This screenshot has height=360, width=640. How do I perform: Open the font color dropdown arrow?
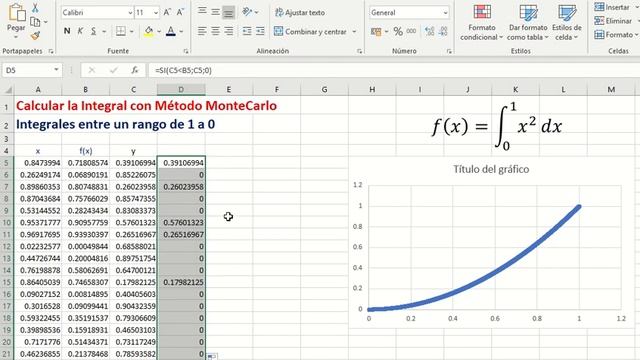pyautogui.click(x=181, y=31)
